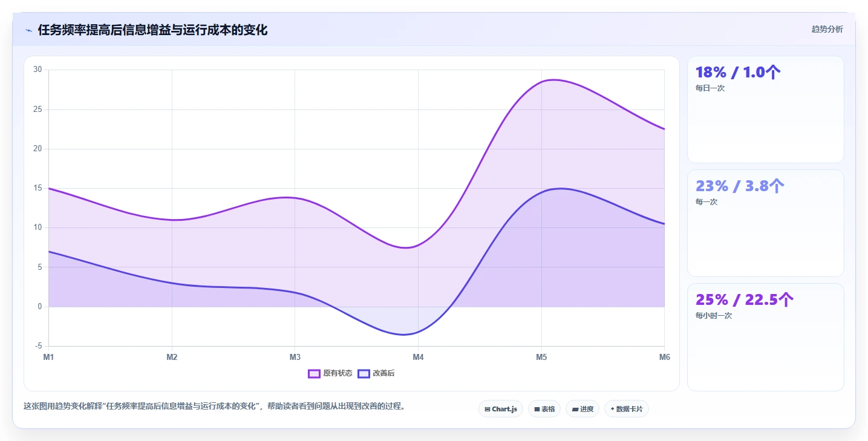Click the M6 x-axis label
Screen dimensions: 868x441
point(664,358)
